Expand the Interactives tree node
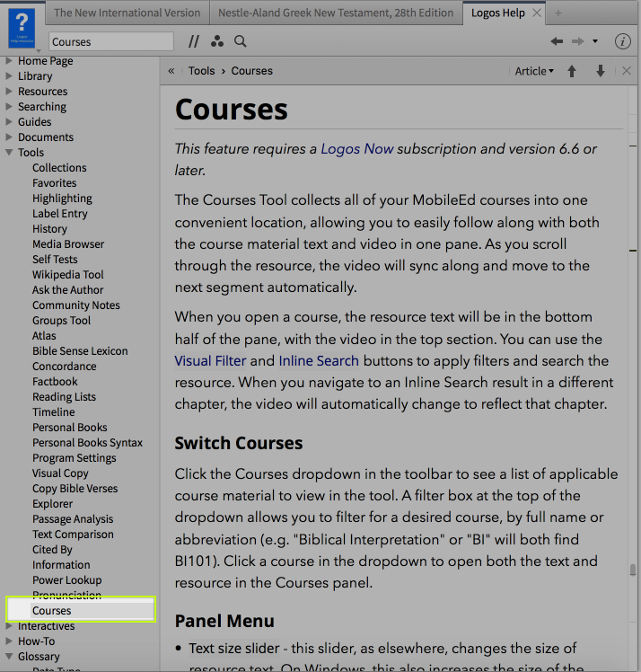This screenshot has height=672, width=641. coord(9,625)
